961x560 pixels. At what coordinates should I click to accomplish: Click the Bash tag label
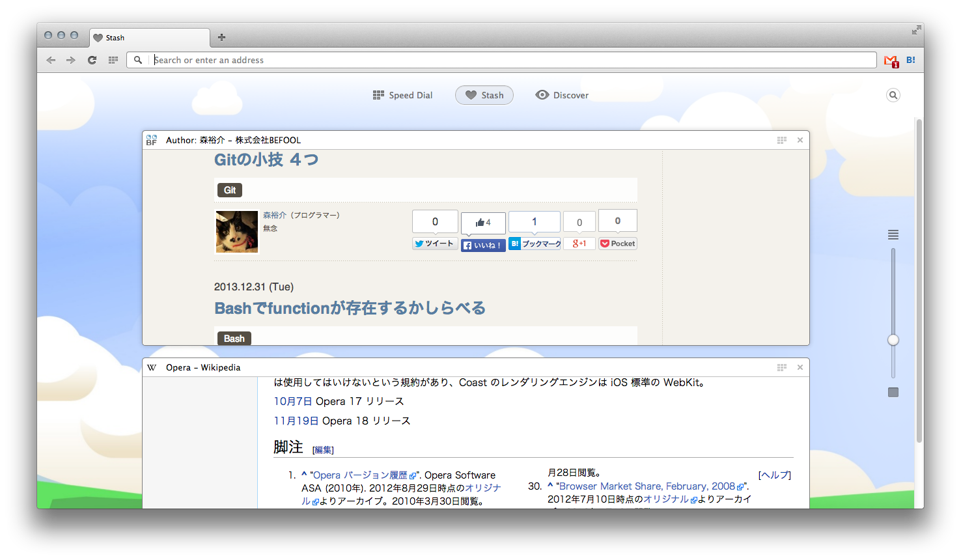[234, 339]
